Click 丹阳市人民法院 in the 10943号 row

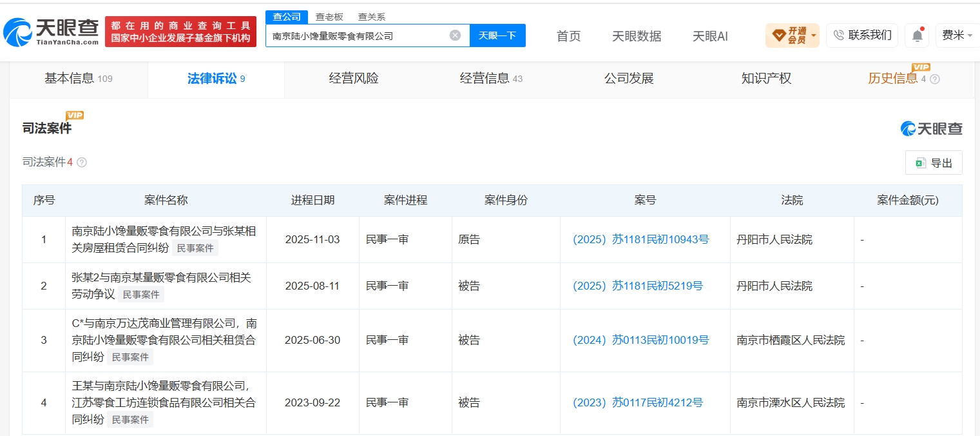click(x=774, y=239)
